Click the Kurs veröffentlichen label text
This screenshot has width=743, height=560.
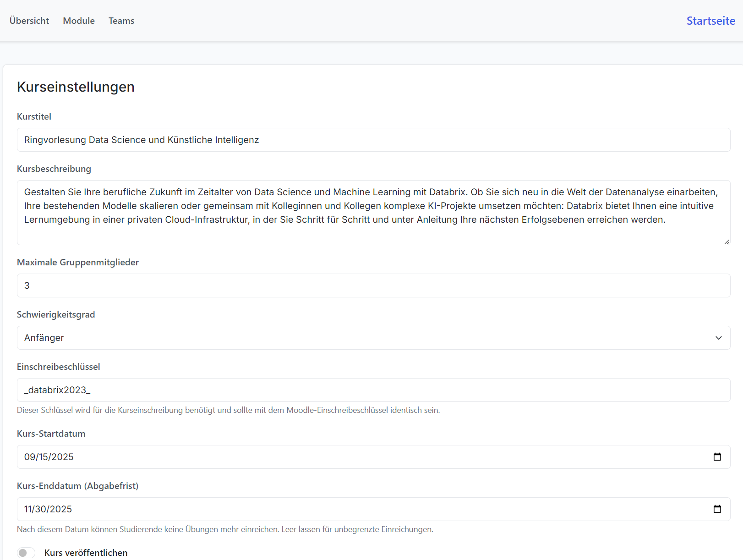tap(86, 553)
